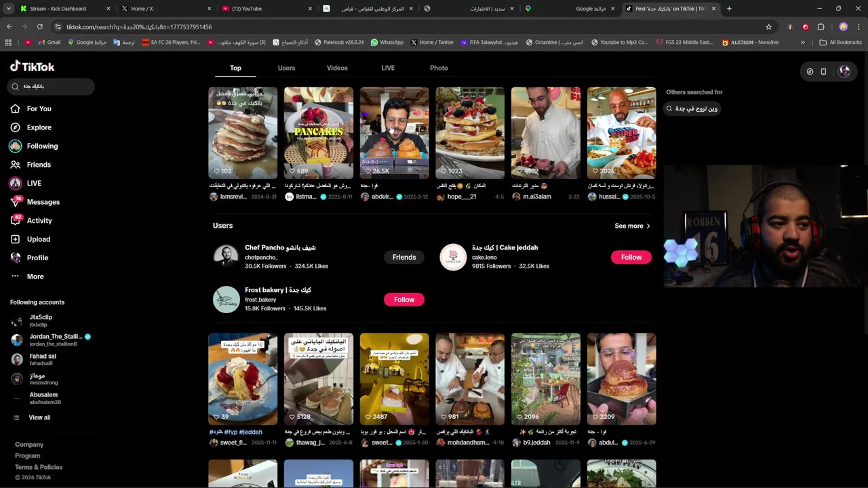Open the All Bookmarks folder
The width and height of the screenshot is (868, 488).
[840, 42]
